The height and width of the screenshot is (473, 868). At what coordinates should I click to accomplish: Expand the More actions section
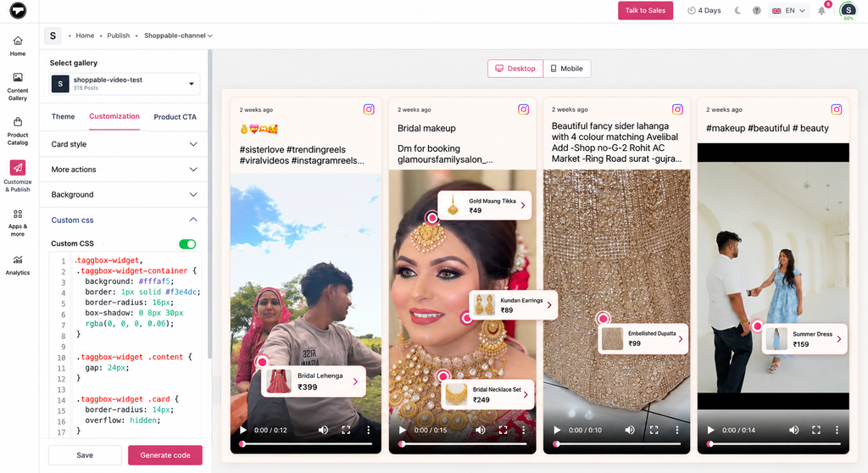124,170
